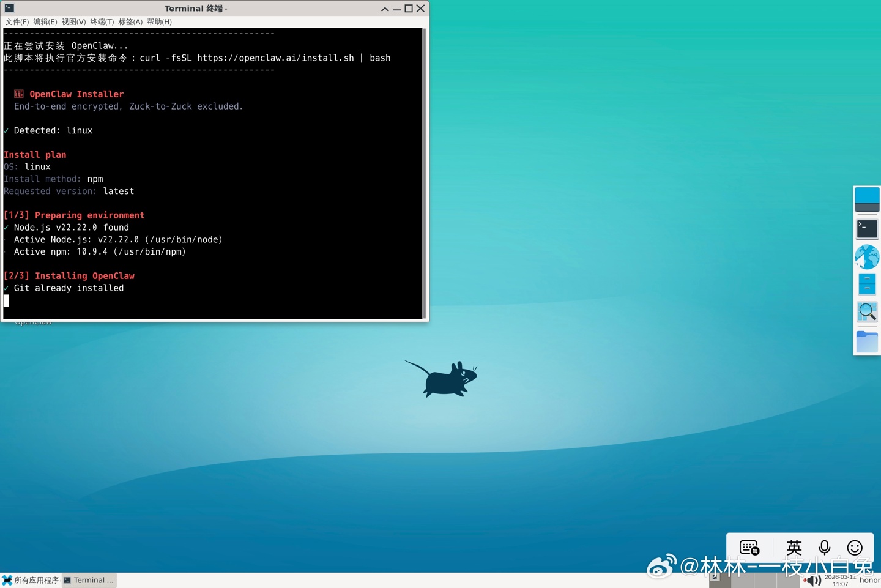Screen dimensions: 881x588
Task: Open the 所有应用程序 applications menu
Action: tap(32, 580)
